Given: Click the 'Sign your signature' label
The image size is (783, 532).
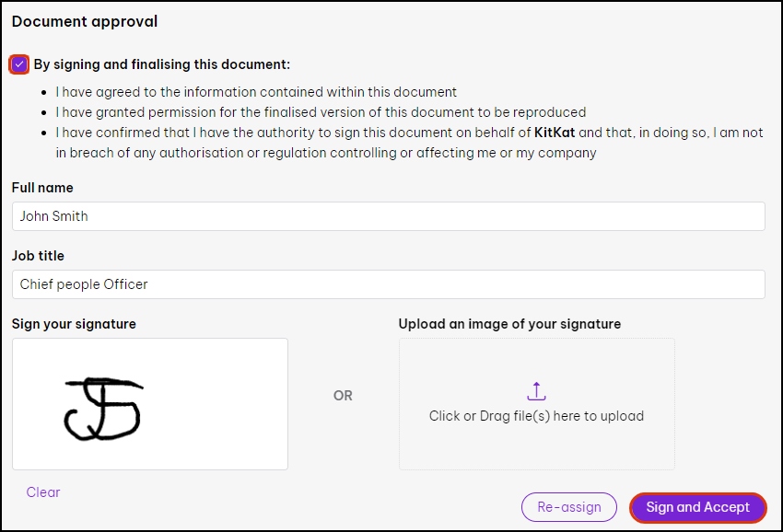Looking at the screenshot, I should tap(74, 324).
